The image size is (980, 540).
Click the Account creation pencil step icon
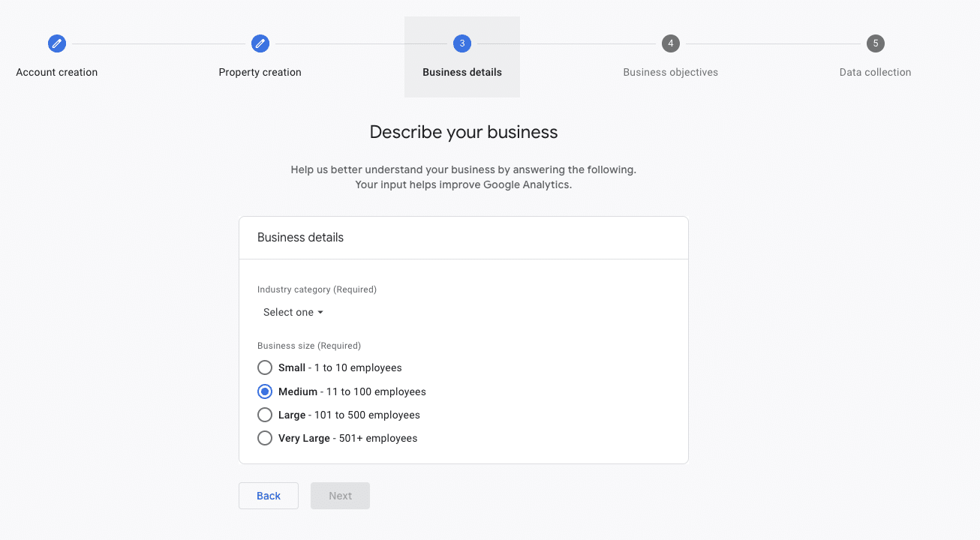pyautogui.click(x=57, y=43)
